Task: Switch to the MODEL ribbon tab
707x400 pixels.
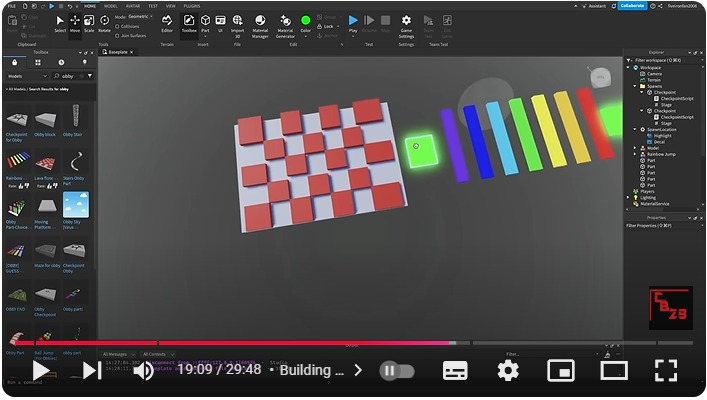Action: (111, 5)
